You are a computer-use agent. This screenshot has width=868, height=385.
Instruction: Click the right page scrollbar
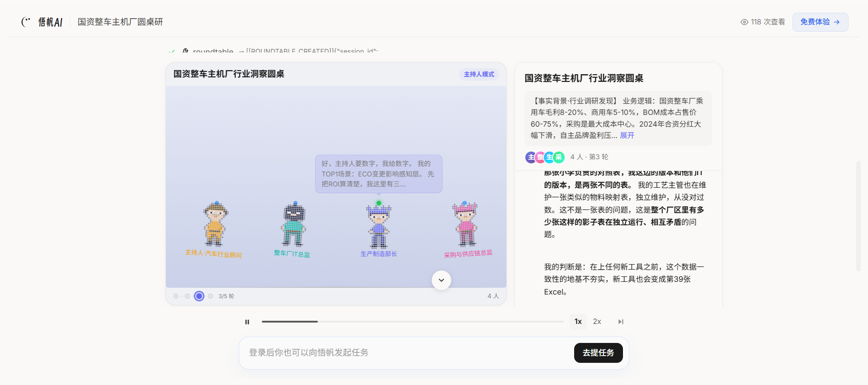(859, 216)
